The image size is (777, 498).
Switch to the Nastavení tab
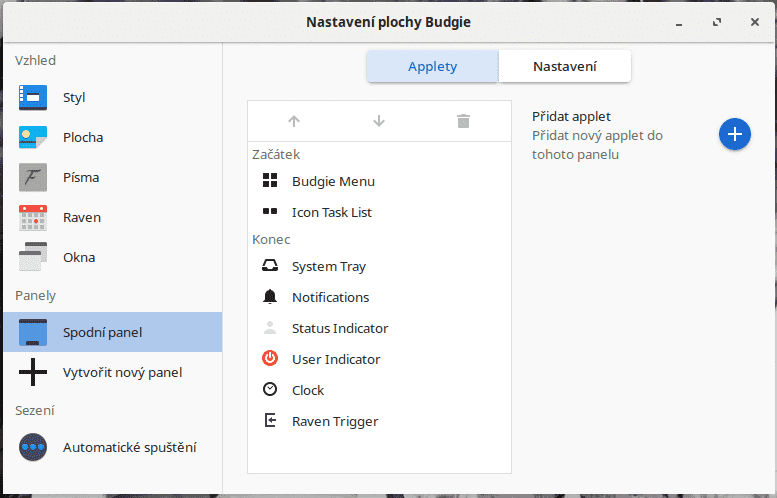coord(565,67)
